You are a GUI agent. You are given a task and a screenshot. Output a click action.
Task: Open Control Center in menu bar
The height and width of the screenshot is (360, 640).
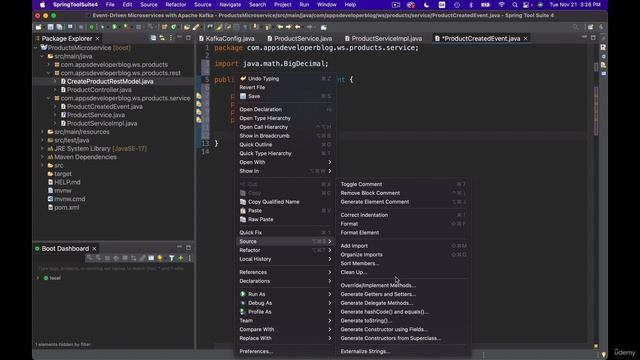point(527,5)
